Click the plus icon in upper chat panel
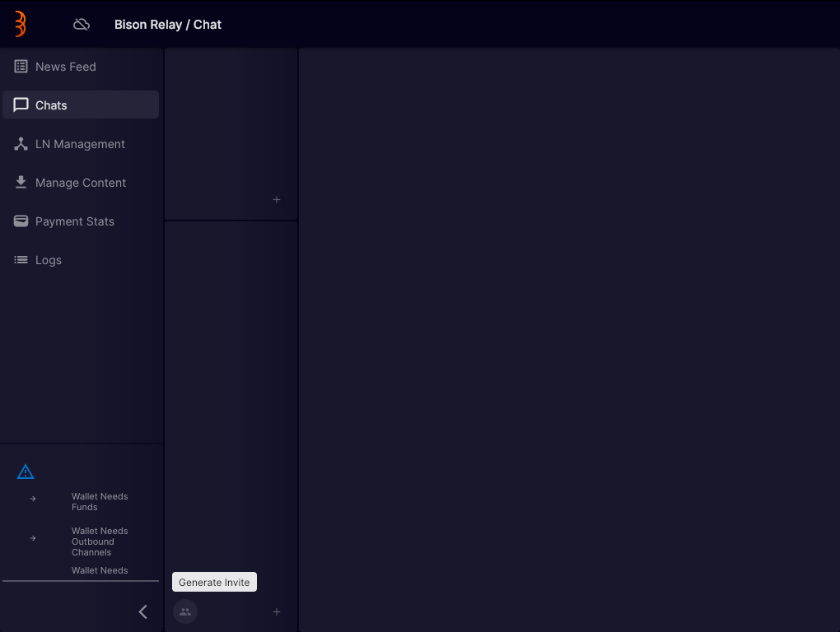The height and width of the screenshot is (632, 840). (277, 200)
